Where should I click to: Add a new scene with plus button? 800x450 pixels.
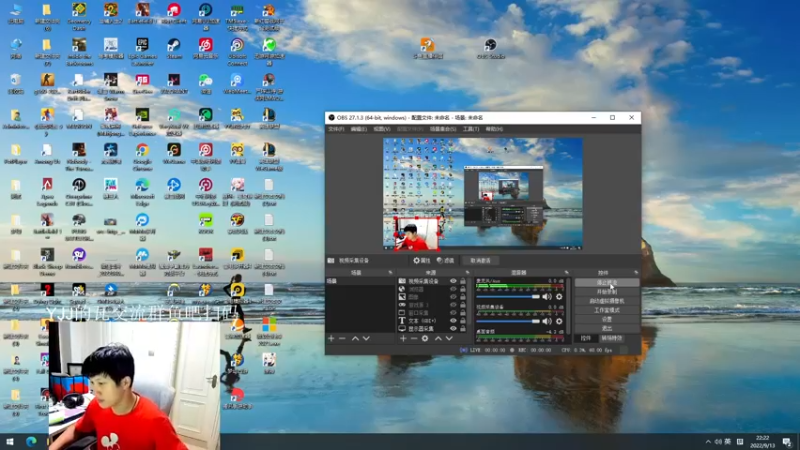[331, 338]
